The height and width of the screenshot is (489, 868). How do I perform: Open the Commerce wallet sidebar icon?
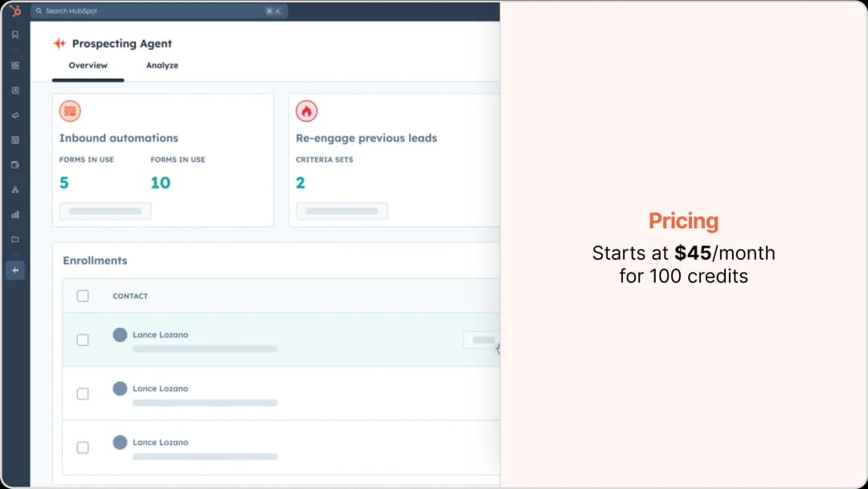point(15,165)
